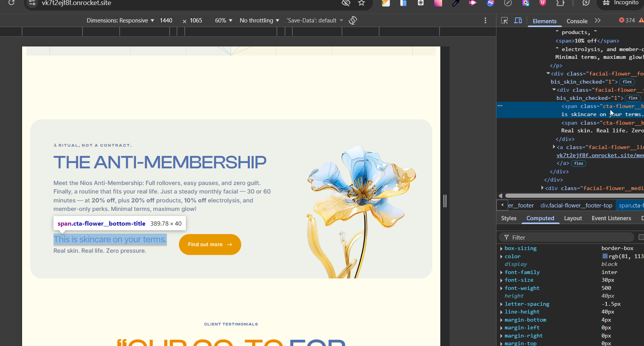This screenshot has height=346, width=644.
Task: Open device toolbar more options menu
Action: (485, 20)
